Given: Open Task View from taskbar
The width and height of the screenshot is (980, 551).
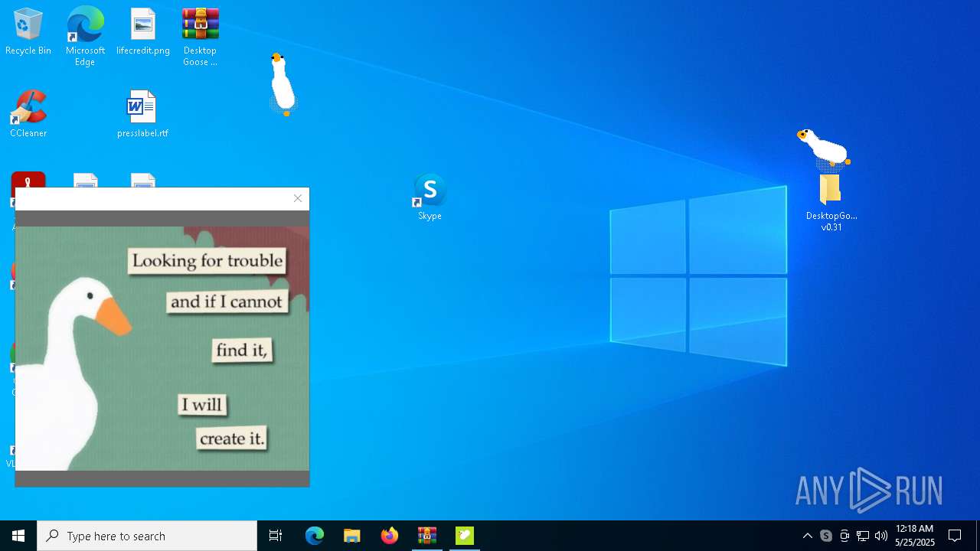Looking at the screenshot, I should pos(276,536).
